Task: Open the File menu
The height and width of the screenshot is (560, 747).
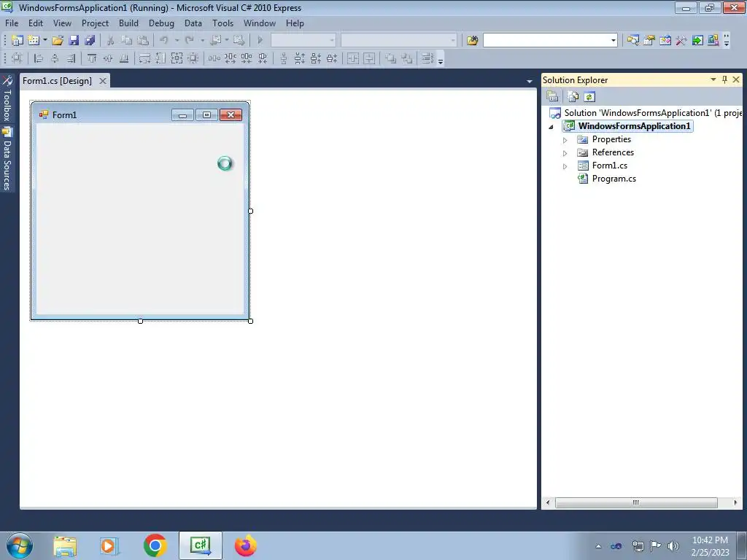Action: pos(12,23)
